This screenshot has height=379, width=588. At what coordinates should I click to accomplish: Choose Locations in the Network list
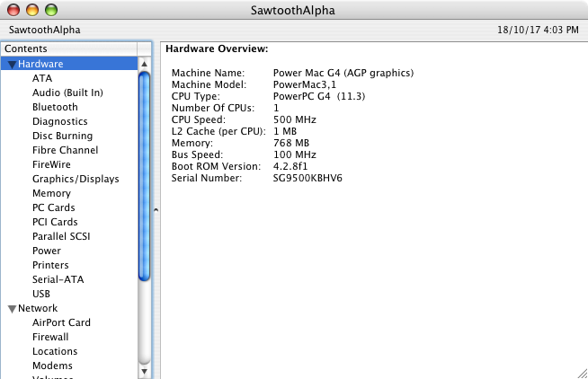coord(55,351)
